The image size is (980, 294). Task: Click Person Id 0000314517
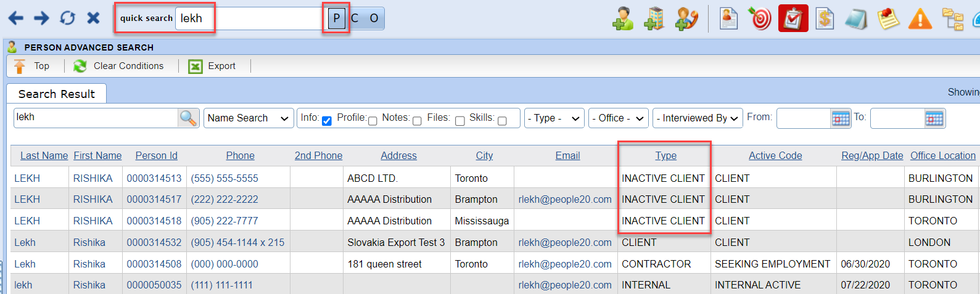click(x=154, y=199)
